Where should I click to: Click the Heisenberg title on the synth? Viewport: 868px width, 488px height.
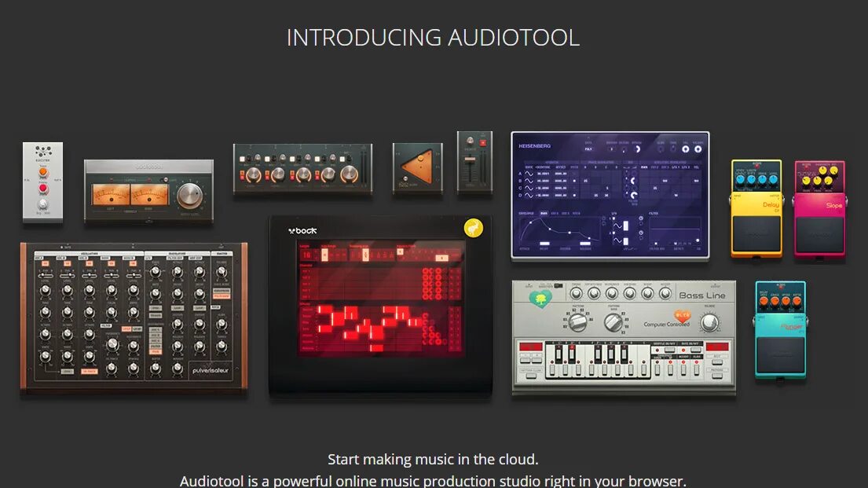pyautogui.click(x=534, y=145)
